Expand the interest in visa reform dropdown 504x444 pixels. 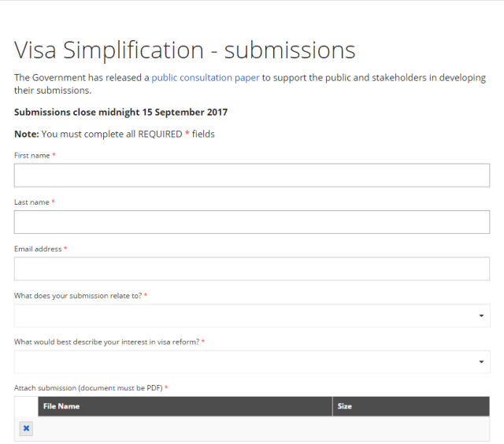(244, 362)
